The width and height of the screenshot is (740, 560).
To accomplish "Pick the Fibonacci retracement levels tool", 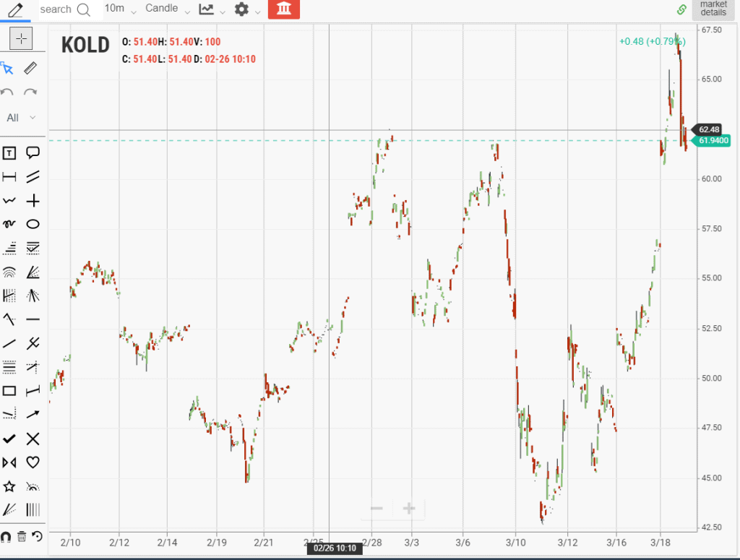I will [x=9, y=248].
